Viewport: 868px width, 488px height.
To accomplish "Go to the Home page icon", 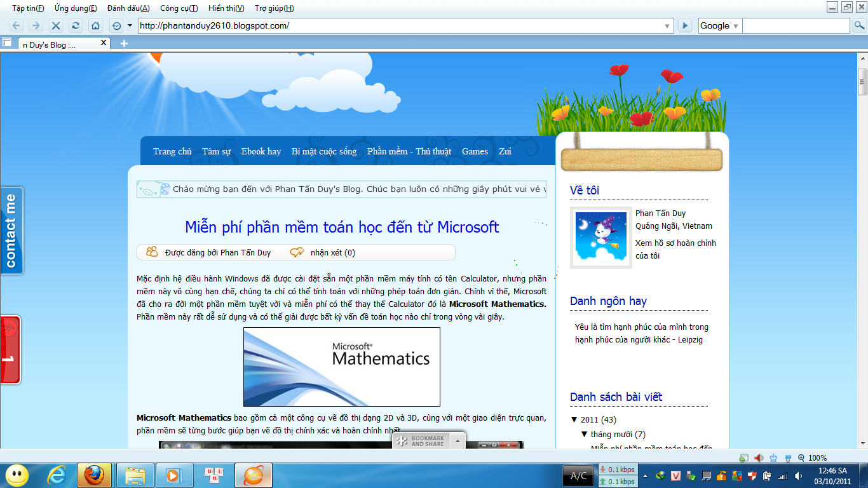I will [x=95, y=25].
